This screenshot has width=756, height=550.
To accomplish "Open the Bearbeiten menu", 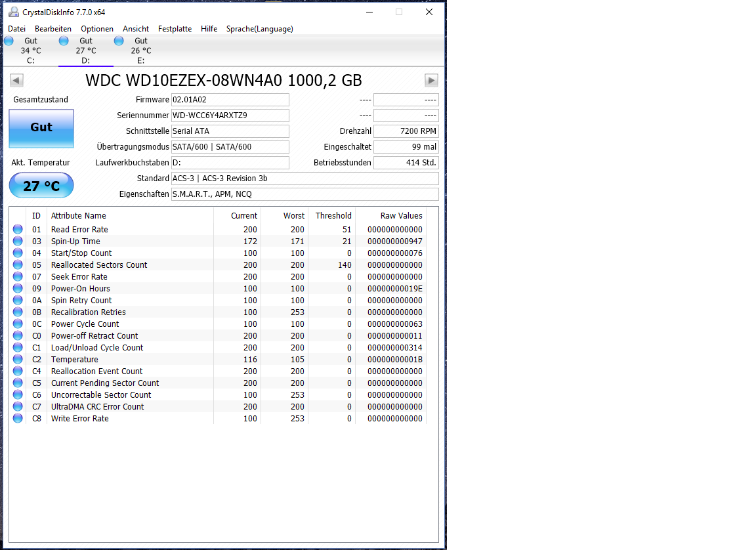I will 53,29.
